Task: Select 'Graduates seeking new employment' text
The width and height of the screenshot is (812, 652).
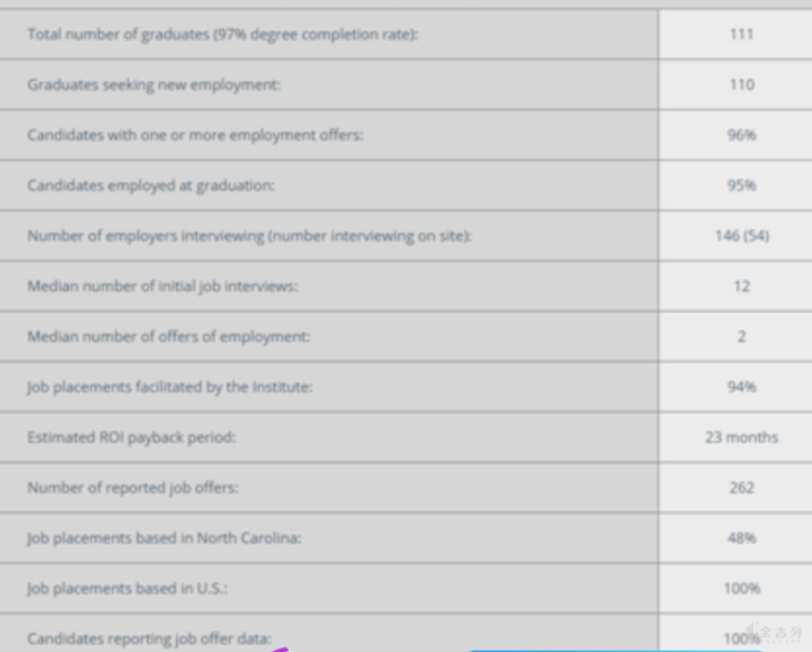Action: coord(154,85)
